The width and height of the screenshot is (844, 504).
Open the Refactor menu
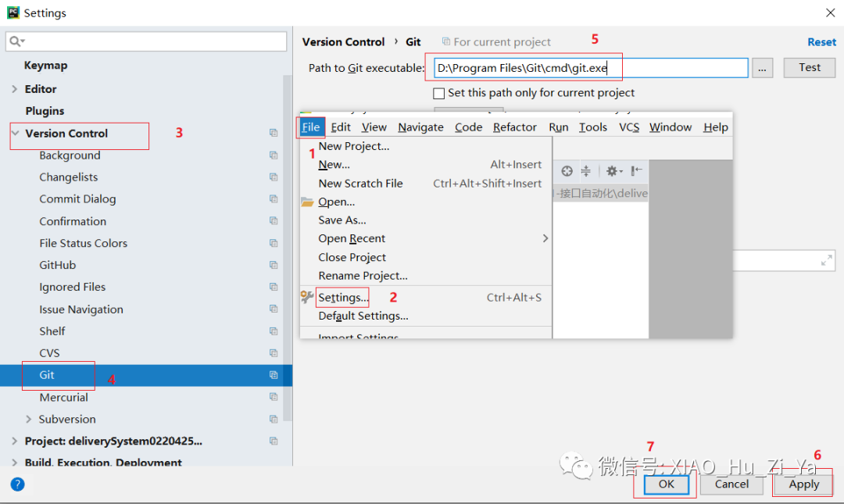(514, 127)
